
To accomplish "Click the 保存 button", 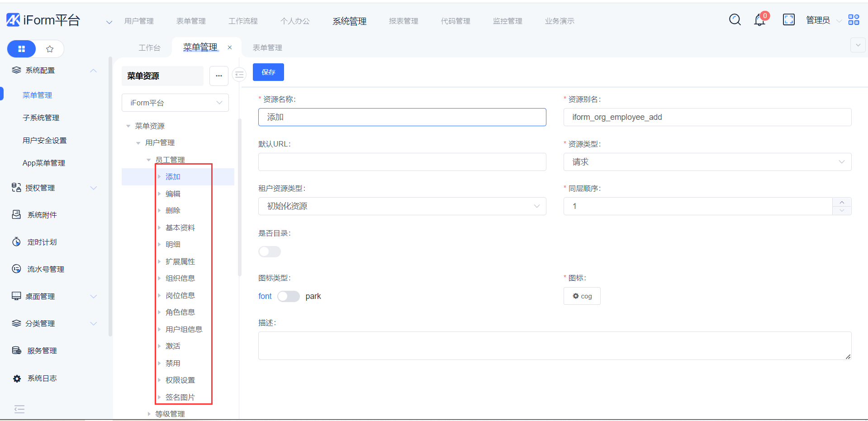I will [x=268, y=72].
